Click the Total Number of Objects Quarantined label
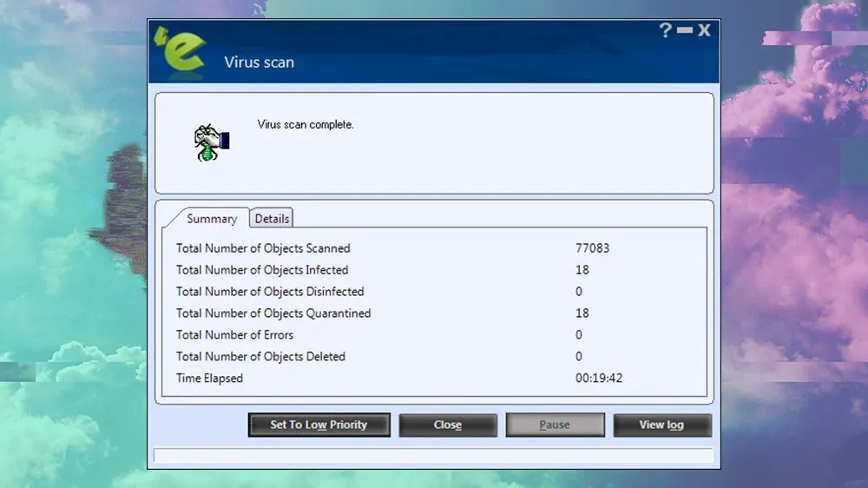The image size is (868, 488). click(x=273, y=313)
